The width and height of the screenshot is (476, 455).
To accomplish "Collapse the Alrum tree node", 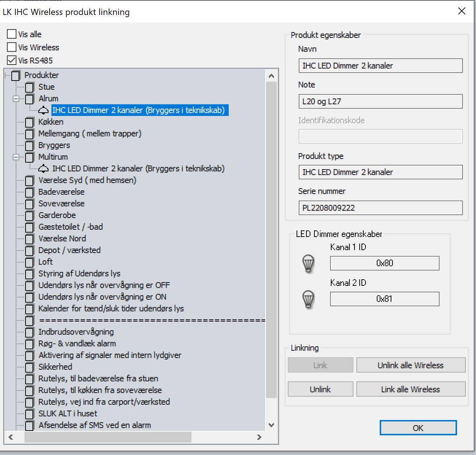I will (16, 98).
